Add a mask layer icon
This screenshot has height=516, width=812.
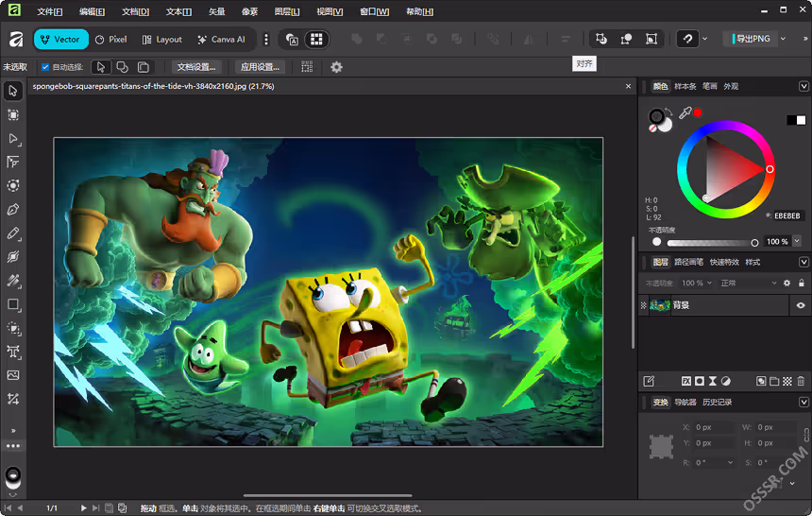click(x=700, y=381)
